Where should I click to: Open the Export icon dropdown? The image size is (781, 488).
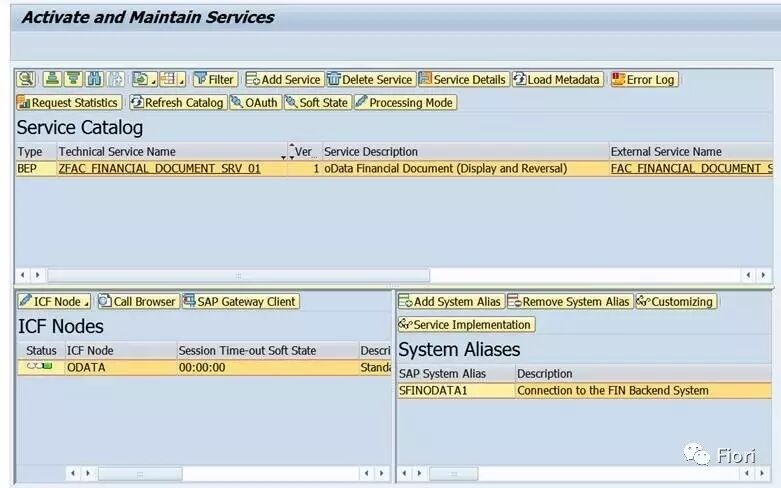click(144, 79)
